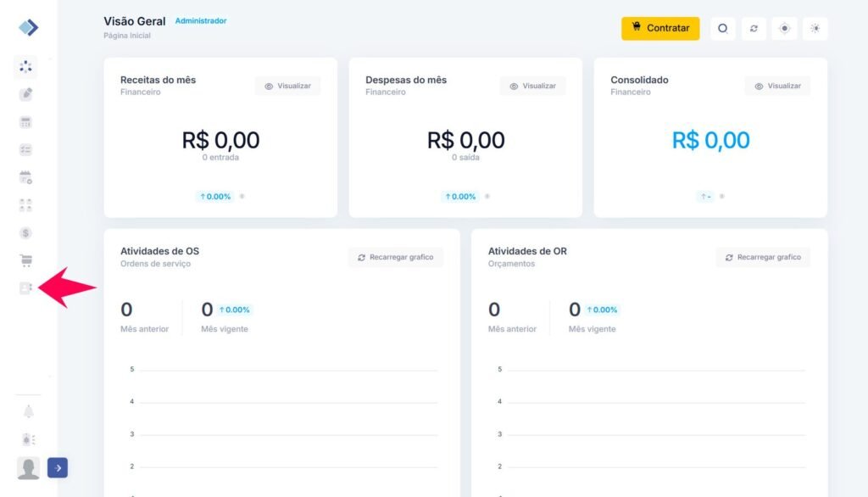Screen dimensions: 868x497
Task: Expand the sidebar with the arrow button
Action: (58, 467)
